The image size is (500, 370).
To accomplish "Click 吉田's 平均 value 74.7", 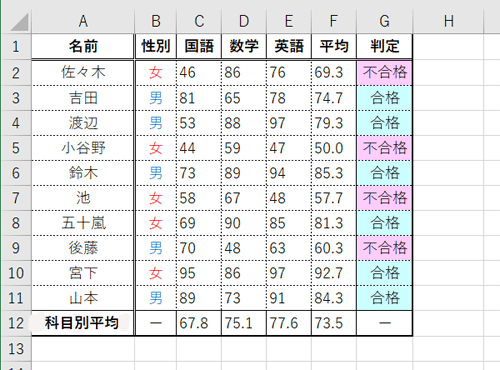I will coord(334,98).
